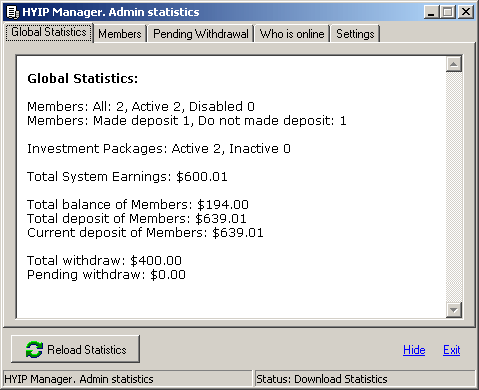Minimize the HYIP Manager window
Viewport: 479px width, 390px height.
click(x=432, y=12)
